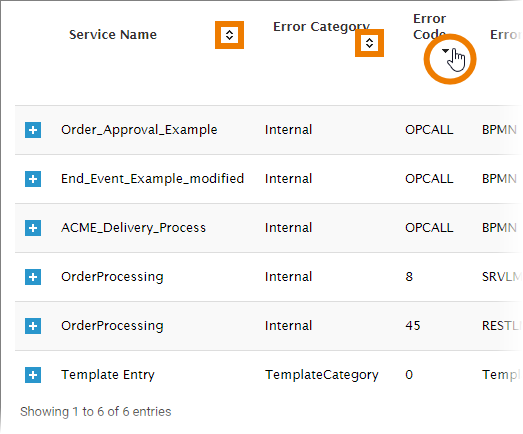Viewport: 523px width, 434px height.
Task: Select the Order_Approval_Example service name
Action: point(139,130)
